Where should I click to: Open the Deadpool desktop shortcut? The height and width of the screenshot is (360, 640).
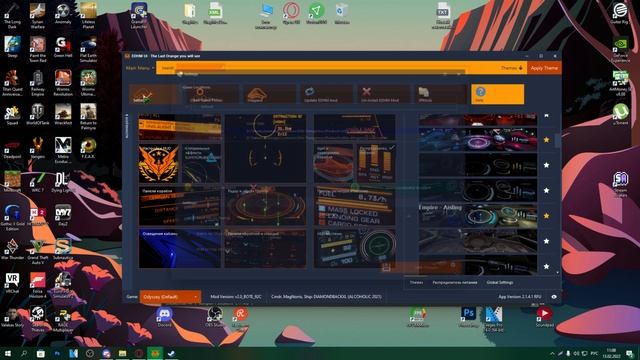[x=12, y=148]
